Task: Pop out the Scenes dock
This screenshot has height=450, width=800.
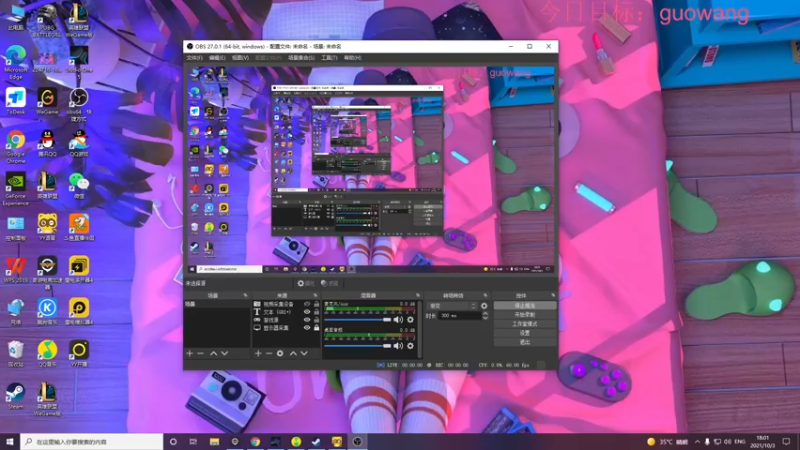Action: pos(245,295)
